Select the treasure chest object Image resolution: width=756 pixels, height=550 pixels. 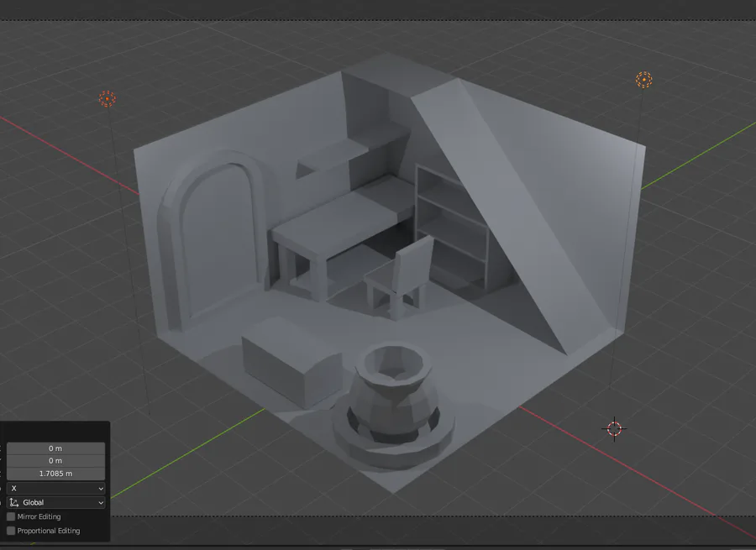point(291,362)
